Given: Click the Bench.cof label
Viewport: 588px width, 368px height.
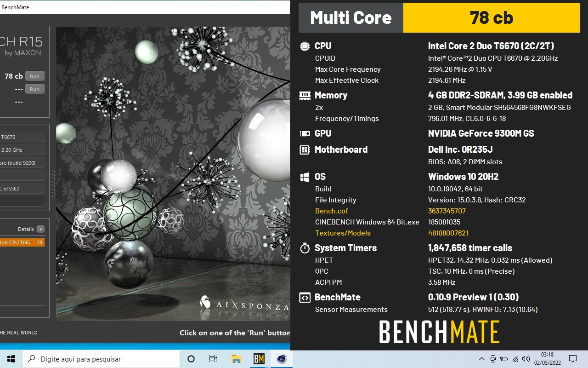Looking at the screenshot, I should [332, 211].
